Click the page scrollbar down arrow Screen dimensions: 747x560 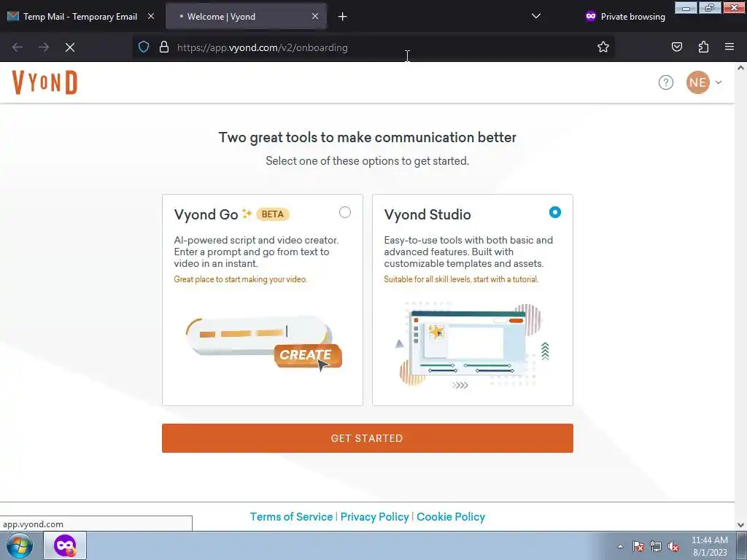pos(740,525)
